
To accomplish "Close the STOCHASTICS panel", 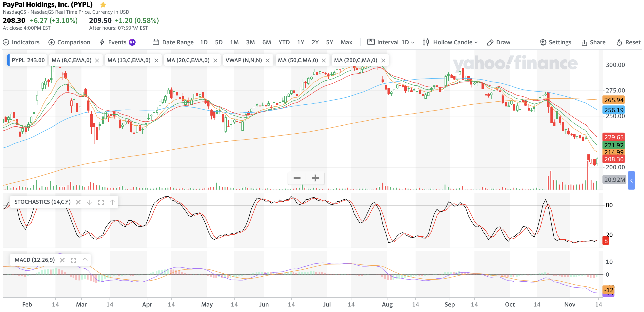I will 78,202.
